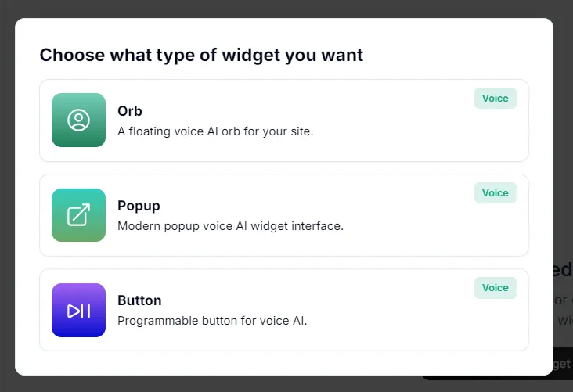The width and height of the screenshot is (573, 392).
Task: Click the Voice badge on Button card
Action: coord(496,287)
